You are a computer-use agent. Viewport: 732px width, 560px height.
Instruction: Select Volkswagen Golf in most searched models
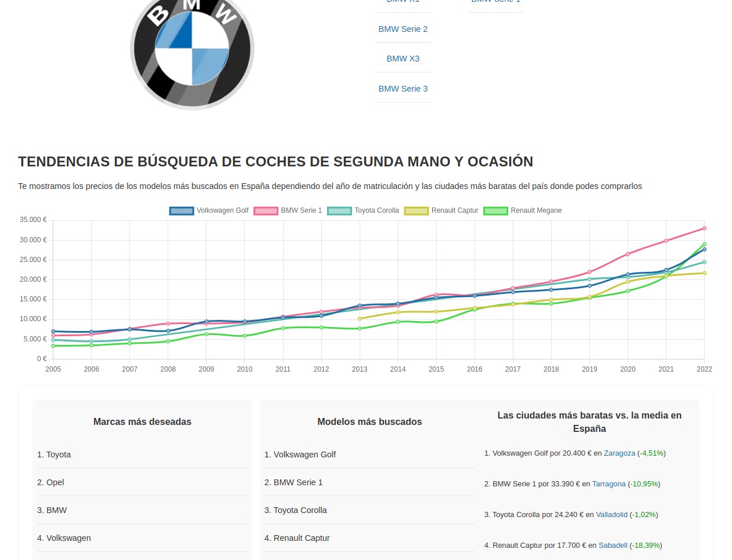300,454
